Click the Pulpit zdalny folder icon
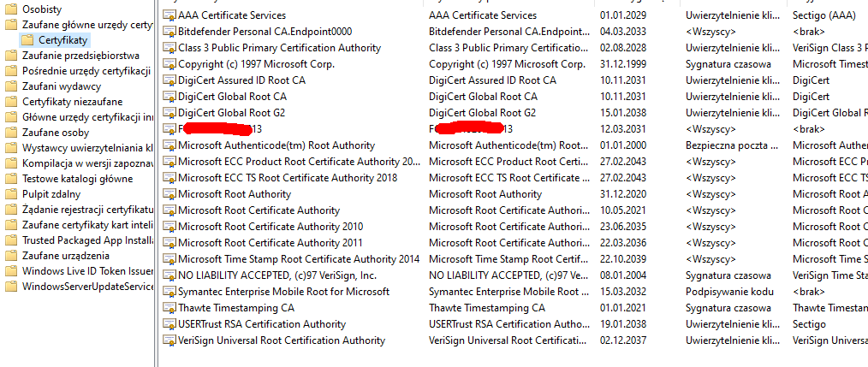Image resolution: width=868 pixels, height=367 pixels. coord(11,194)
